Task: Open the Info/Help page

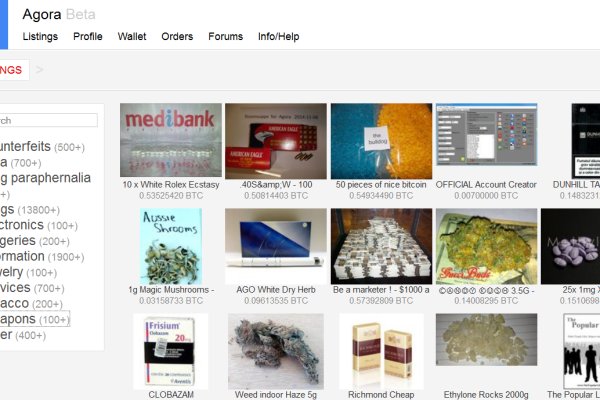Action: (x=279, y=37)
